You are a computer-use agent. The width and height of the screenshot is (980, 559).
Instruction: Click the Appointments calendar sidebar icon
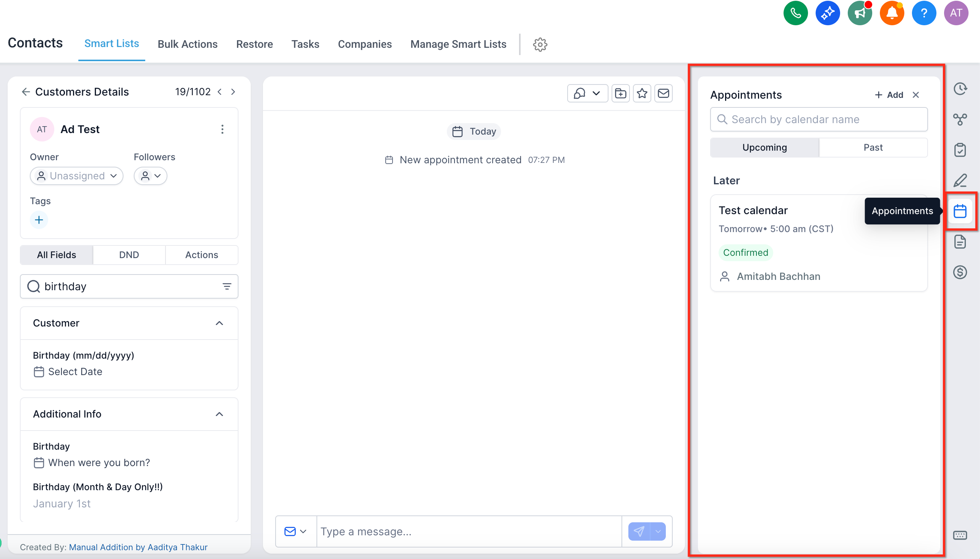tap(960, 211)
